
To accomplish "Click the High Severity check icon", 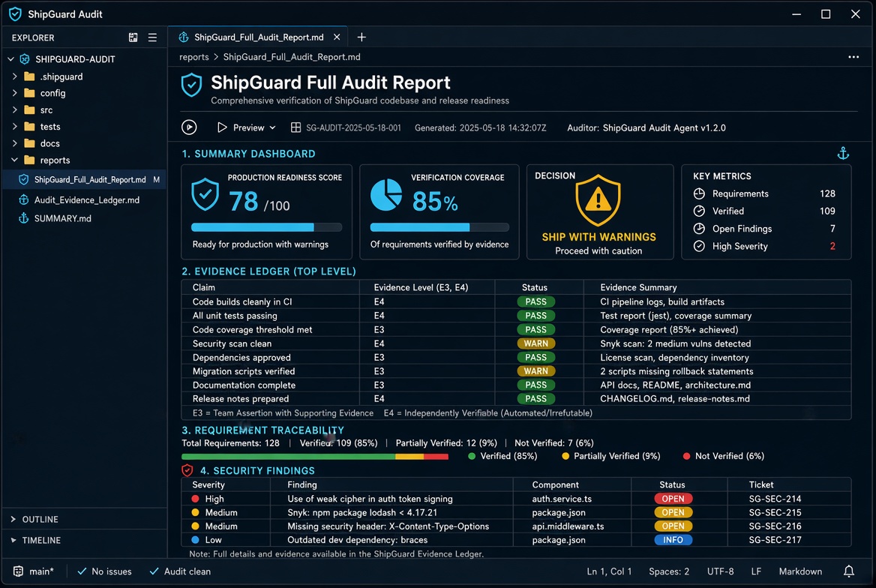I will click(699, 246).
